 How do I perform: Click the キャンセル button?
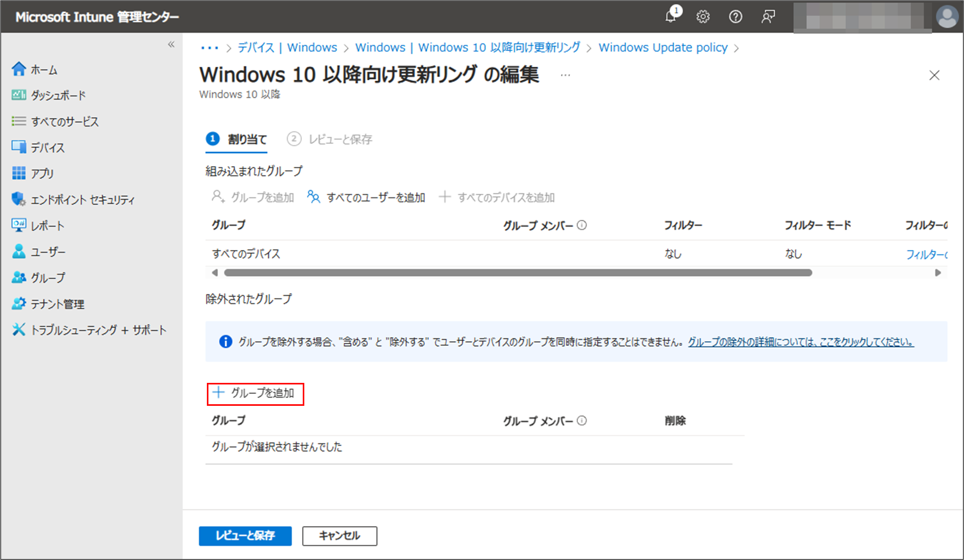point(339,536)
